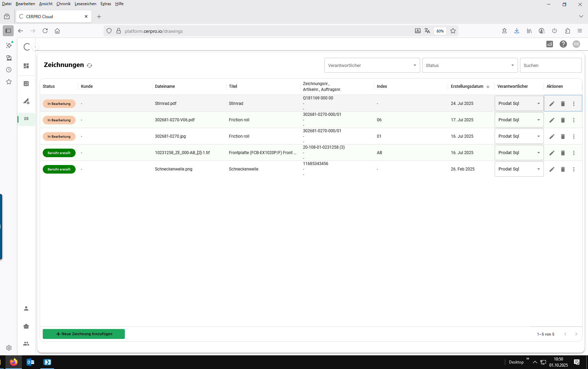Open the Lesezeichen menu
Viewport: 588px width, 369px height.
point(85,4)
